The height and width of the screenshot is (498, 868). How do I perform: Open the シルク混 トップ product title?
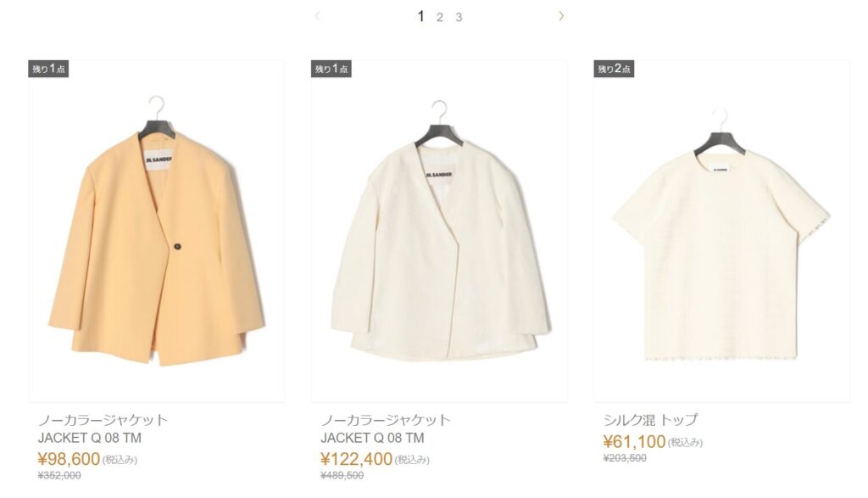[x=650, y=419]
